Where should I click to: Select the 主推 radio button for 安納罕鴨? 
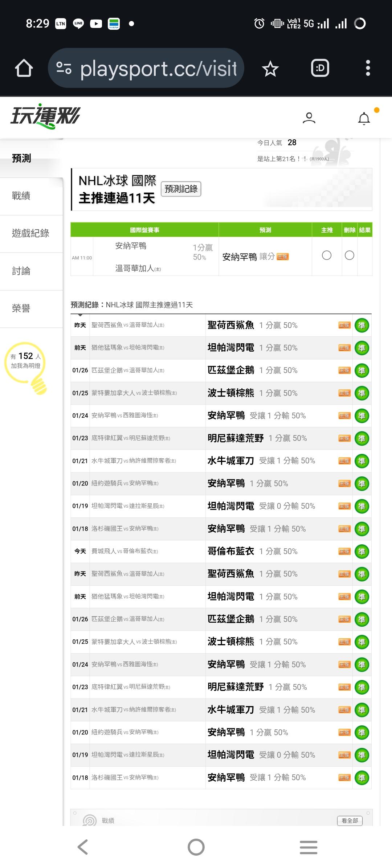[x=327, y=255]
